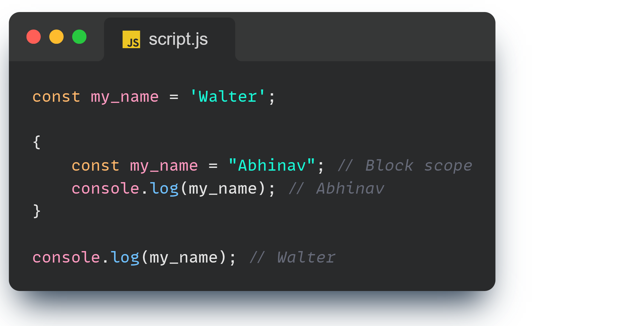Click my_name declaration inside the block
This screenshot has width=644, height=326.
click(x=164, y=165)
